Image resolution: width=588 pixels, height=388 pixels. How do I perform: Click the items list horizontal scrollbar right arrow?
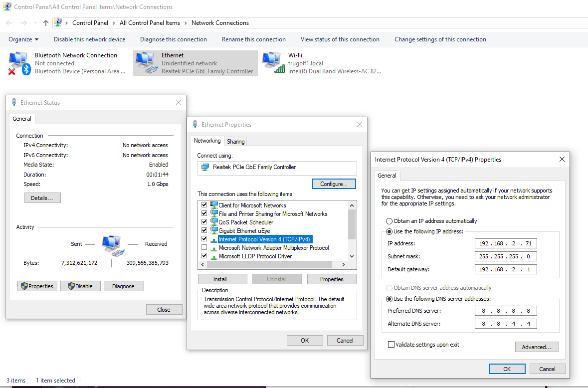[343, 264]
